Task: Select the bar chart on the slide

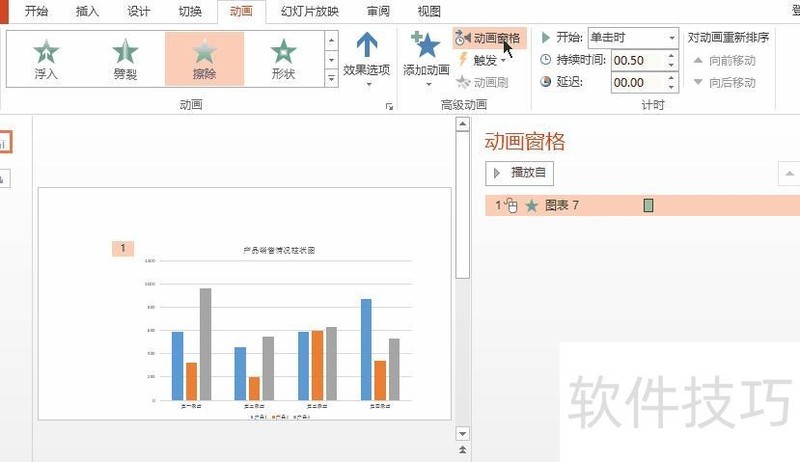Action: click(x=278, y=331)
